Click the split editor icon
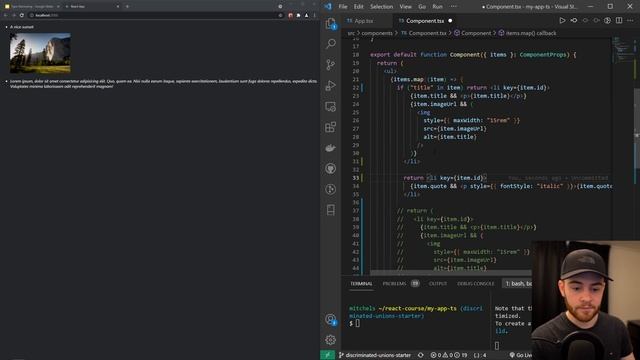The height and width of the screenshot is (360, 640). coord(619,20)
